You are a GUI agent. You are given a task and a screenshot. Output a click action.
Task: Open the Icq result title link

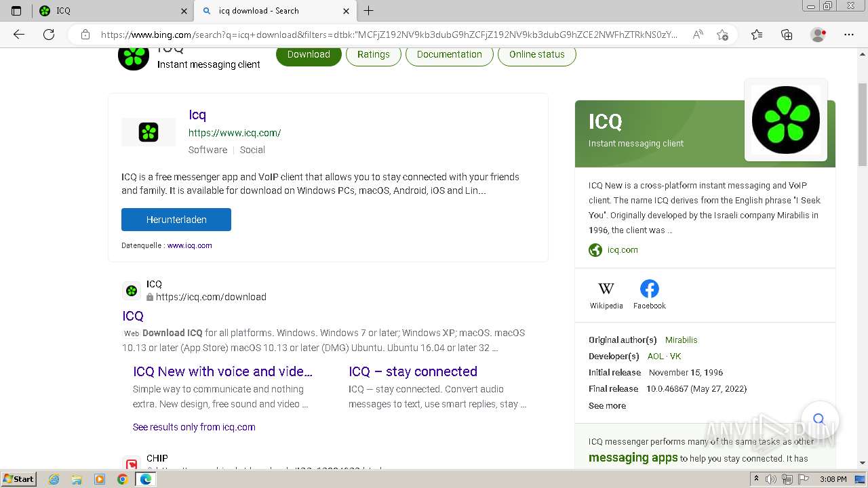click(197, 115)
